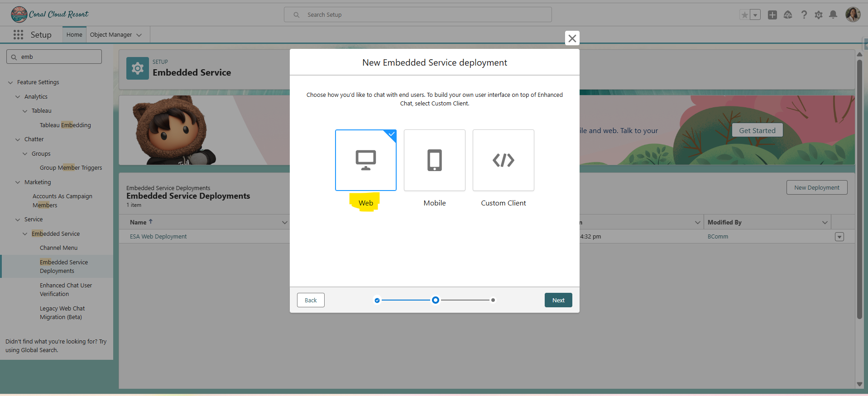Collapse the Chatter tree node

click(x=18, y=139)
